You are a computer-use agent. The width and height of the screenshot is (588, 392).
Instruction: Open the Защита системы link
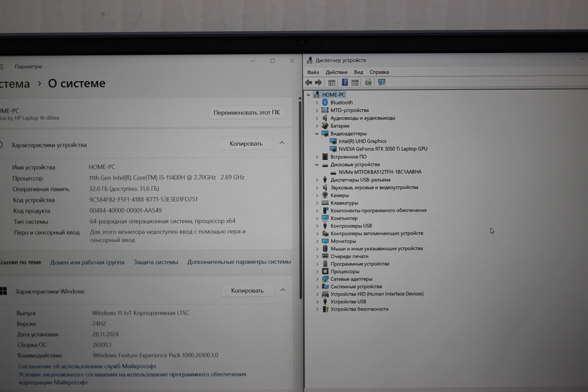point(156,262)
